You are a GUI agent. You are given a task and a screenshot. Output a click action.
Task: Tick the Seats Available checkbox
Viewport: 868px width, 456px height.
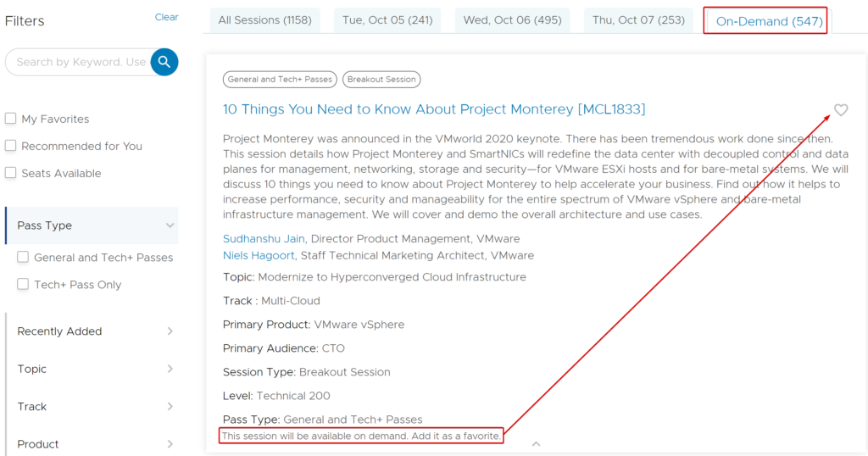pyautogui.click(x=10, y=173)
